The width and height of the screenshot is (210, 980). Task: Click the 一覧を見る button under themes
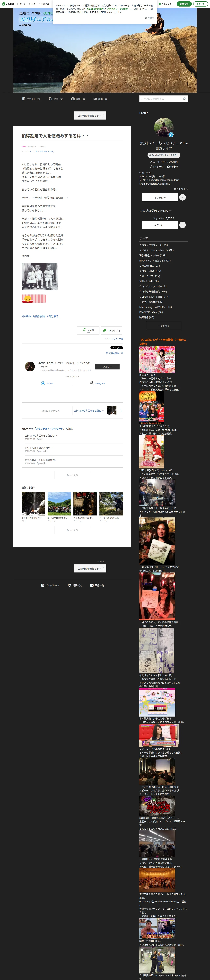(x=164, y=326)
